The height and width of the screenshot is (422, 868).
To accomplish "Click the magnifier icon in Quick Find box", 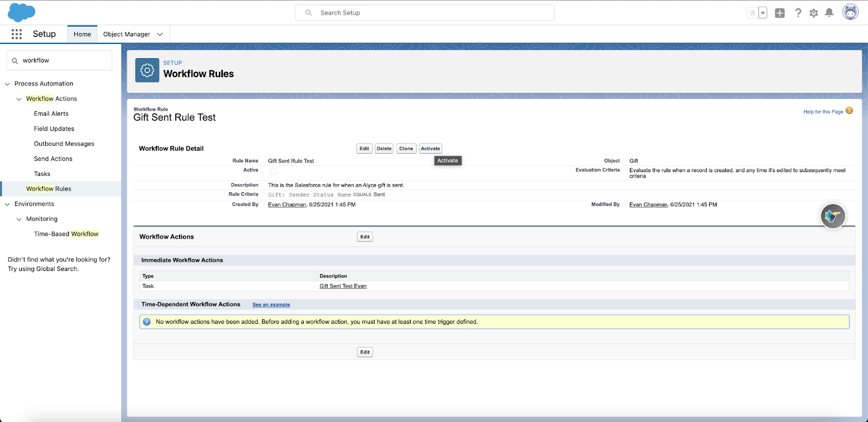I will tap(15, 61).
